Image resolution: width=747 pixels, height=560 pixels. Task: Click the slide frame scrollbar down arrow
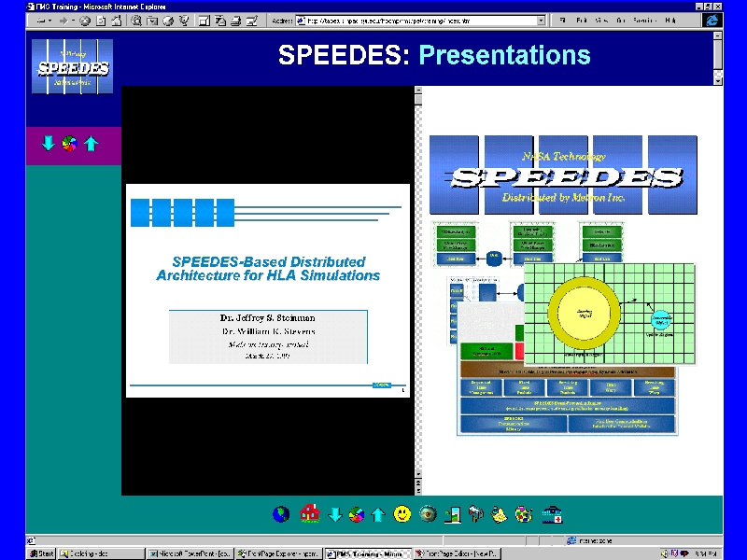click(x=418, y=474)
